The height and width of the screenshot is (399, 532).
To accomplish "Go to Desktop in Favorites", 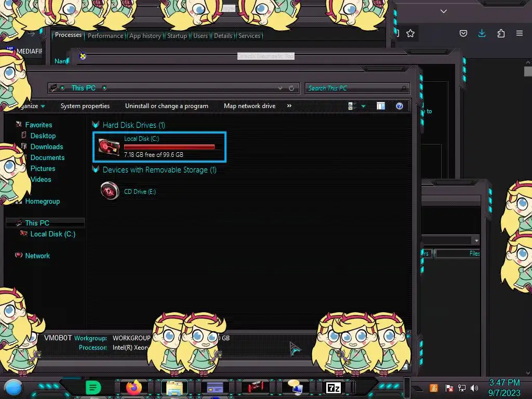I will click(43, 136).
